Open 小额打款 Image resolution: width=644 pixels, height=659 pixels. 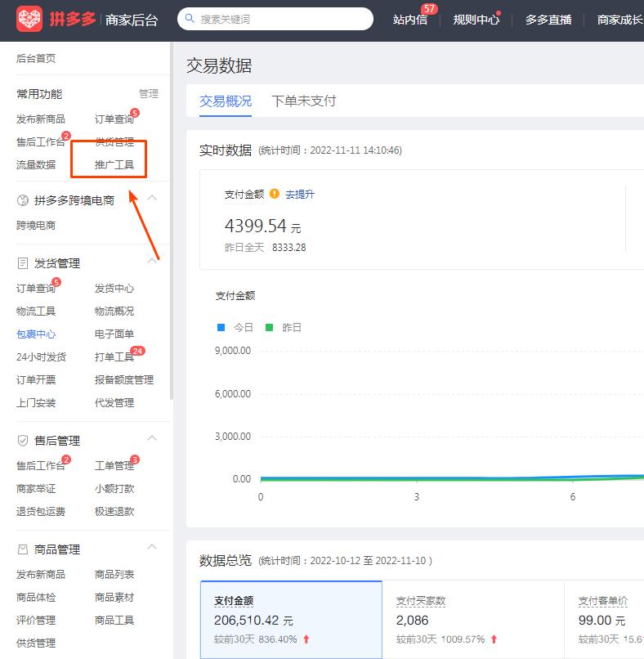[x=114, y=489]
